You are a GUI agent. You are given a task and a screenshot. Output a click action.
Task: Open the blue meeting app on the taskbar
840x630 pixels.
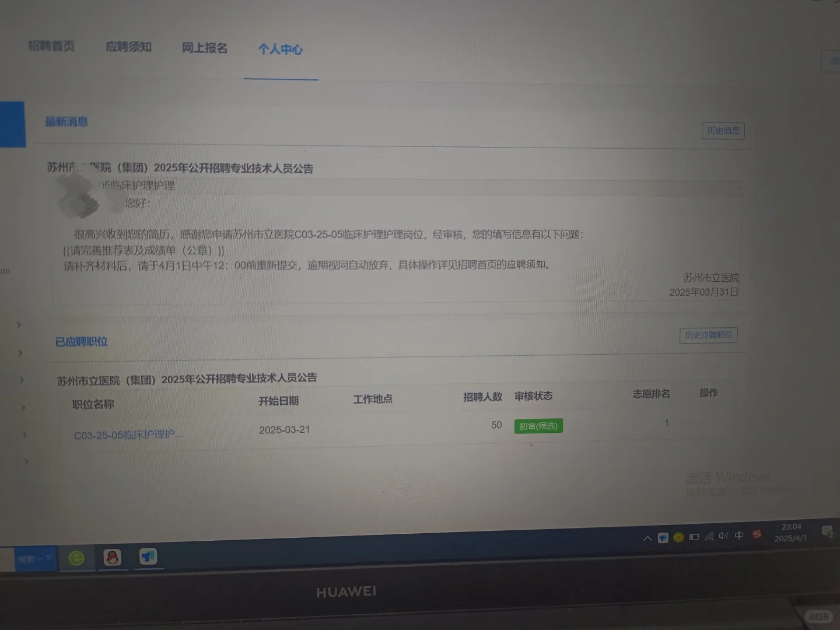coord(148,557)
